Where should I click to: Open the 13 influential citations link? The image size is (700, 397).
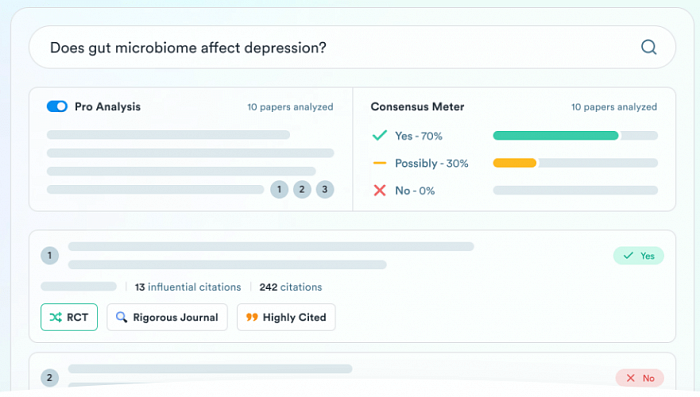click(188, 287)
